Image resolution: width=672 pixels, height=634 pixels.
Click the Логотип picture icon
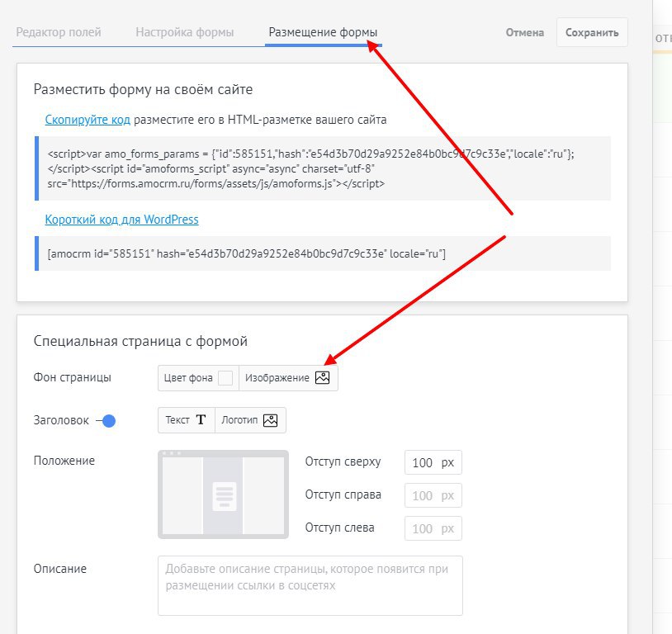point(271,420)
